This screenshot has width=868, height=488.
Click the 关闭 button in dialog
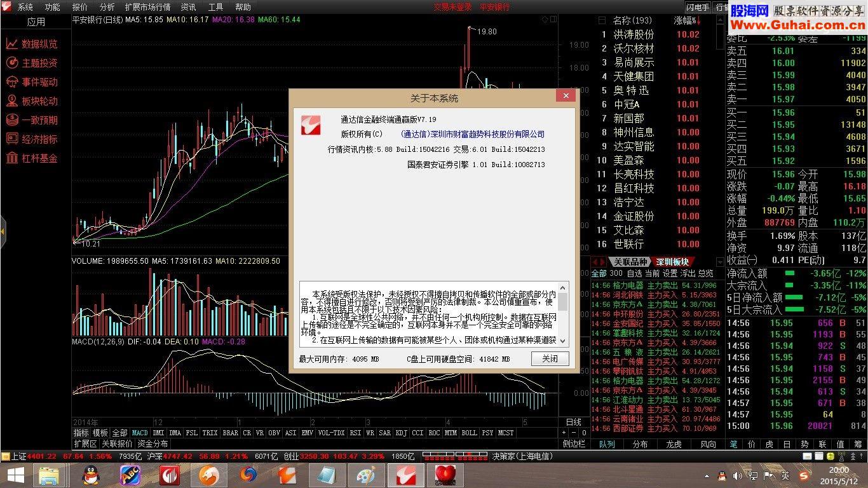[550, 358]
